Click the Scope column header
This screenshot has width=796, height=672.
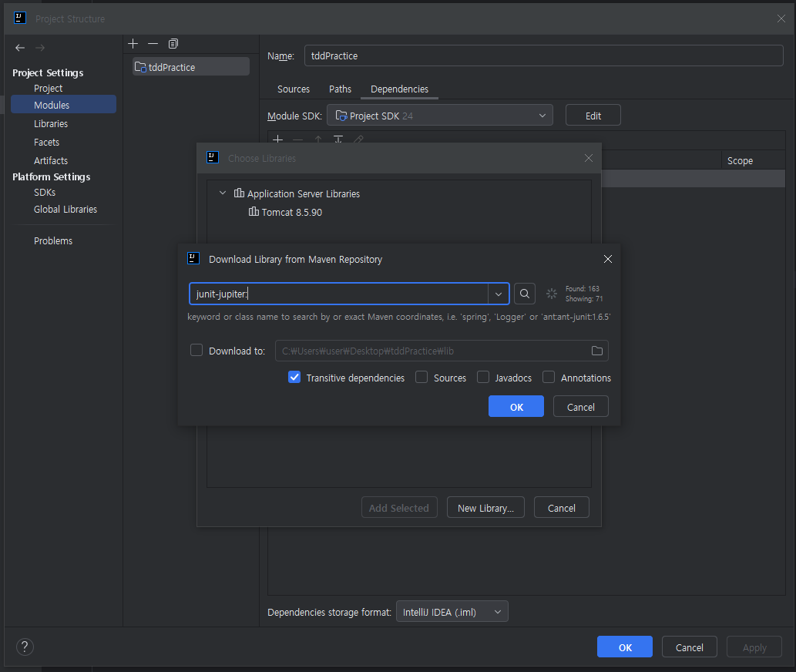740,160
